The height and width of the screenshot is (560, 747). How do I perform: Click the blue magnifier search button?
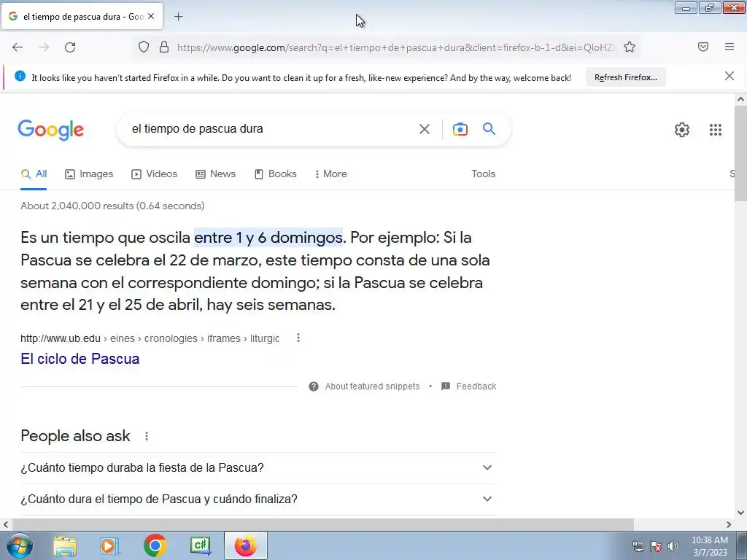pyautogui.click(x=489, y=128)
